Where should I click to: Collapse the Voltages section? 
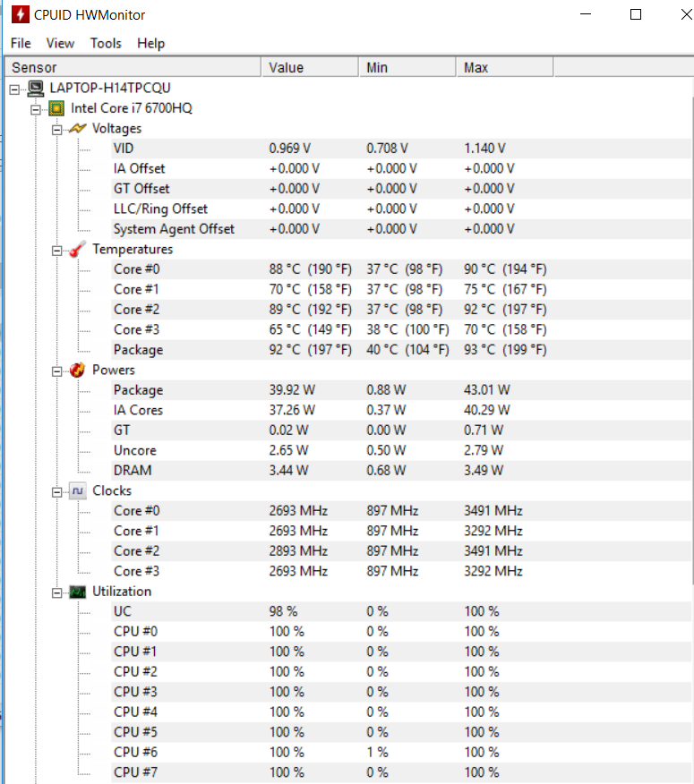(x=57, y=130)
